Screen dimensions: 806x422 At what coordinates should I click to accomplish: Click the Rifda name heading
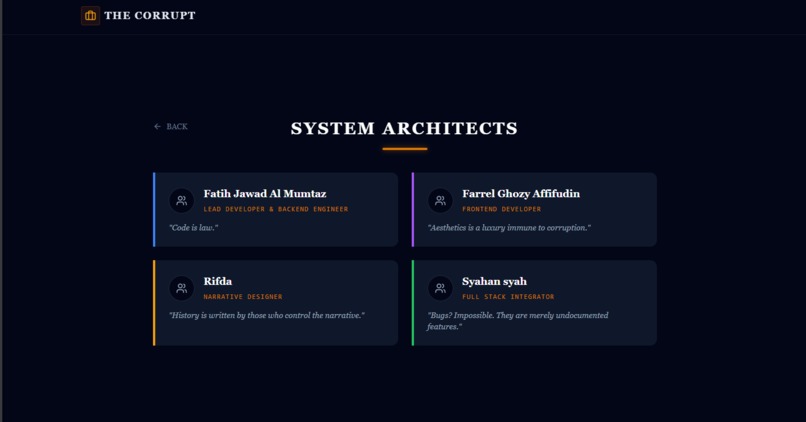click(217, 281)
